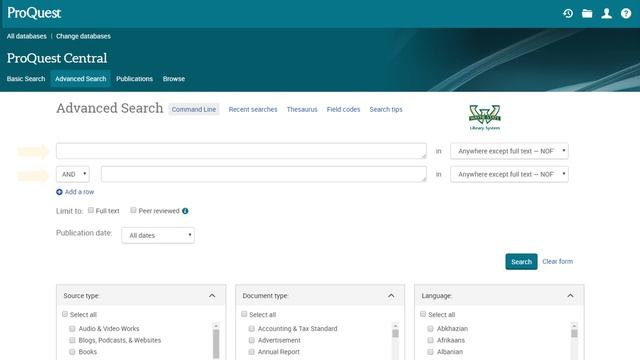Switch to the Basic Search tab
This screenshot has height=360, width=640.
(x=26, y=79)
